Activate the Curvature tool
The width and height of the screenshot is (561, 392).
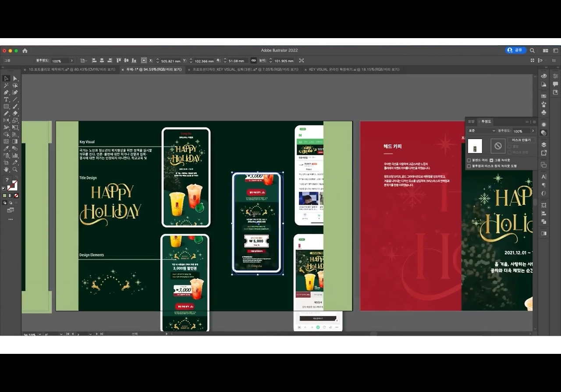[x=15, y=93]
